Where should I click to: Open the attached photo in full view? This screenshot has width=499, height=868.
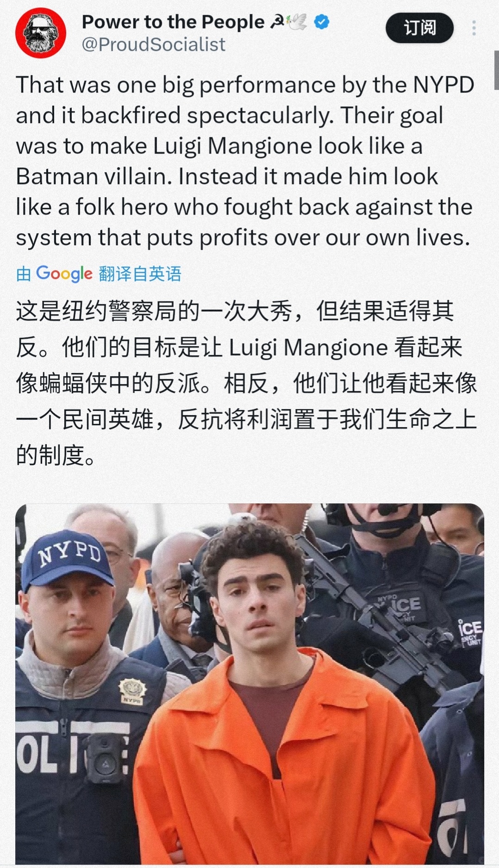click(x=249, y=684)
